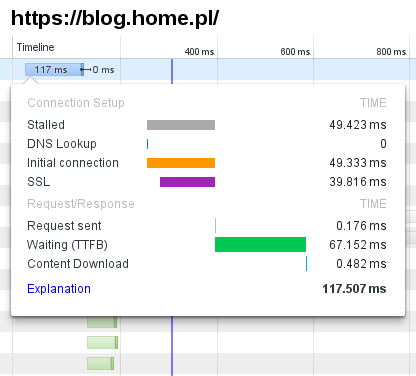Image resolution: width=416 pixels, height=376 pixels.
Task: Click the 49.423 ms Stalled value
Action: 358,125
